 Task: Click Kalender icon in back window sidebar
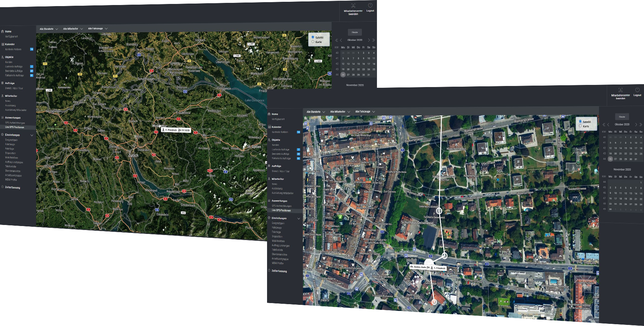pos(3,44)
